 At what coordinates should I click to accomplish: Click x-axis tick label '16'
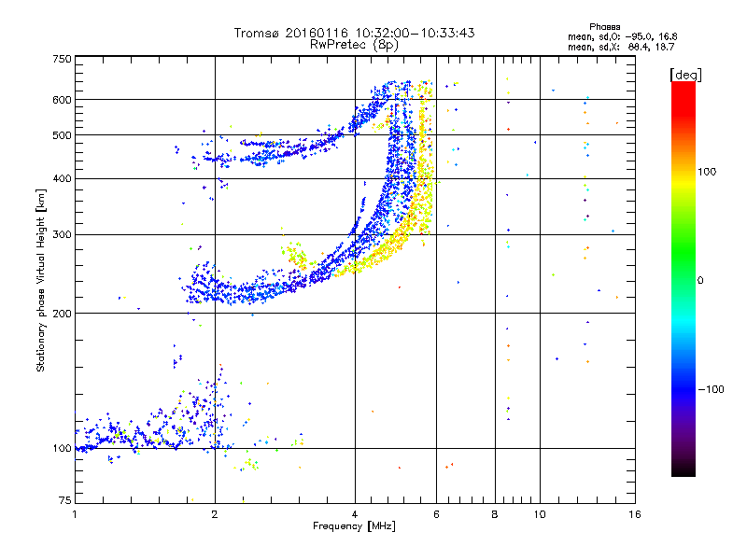(x=635, y=514)
